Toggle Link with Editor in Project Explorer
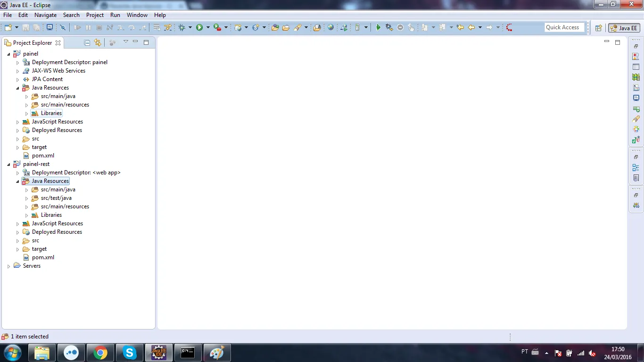The width and height of the screenshot is (644, 362). point(98,42)
